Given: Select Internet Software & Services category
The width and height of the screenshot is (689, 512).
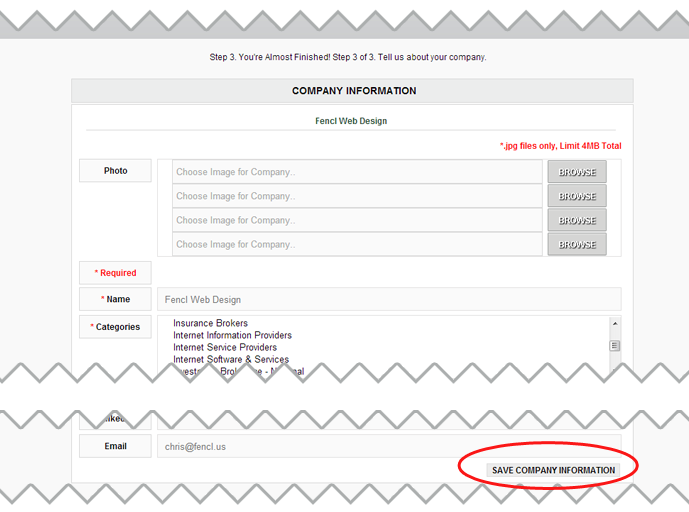Looking at the screenshot, I should (231, 359).
